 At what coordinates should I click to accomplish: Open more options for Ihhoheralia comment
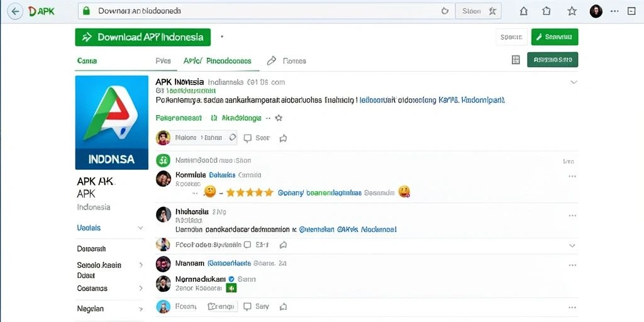572,216
